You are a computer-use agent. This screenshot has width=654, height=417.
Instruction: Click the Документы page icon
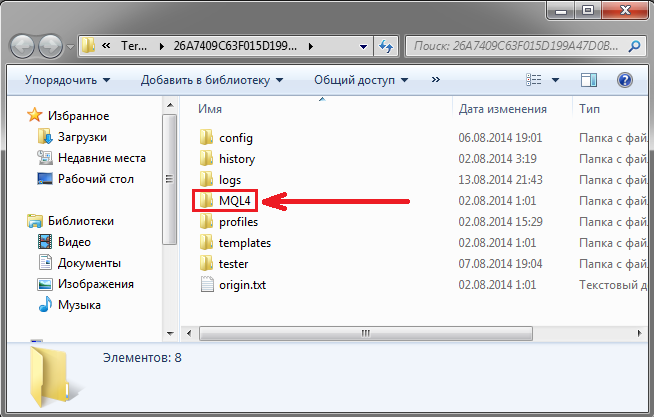[45, 262]
